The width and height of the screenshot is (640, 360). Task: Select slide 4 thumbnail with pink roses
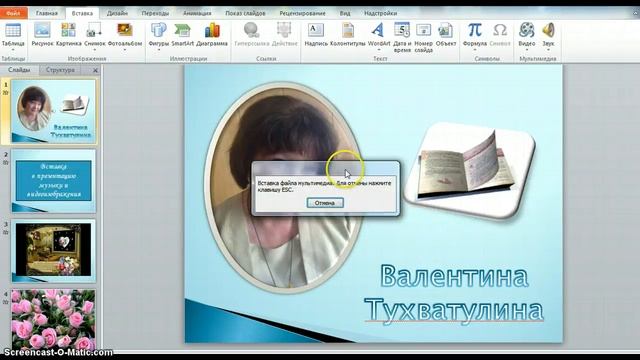(53, 319)
